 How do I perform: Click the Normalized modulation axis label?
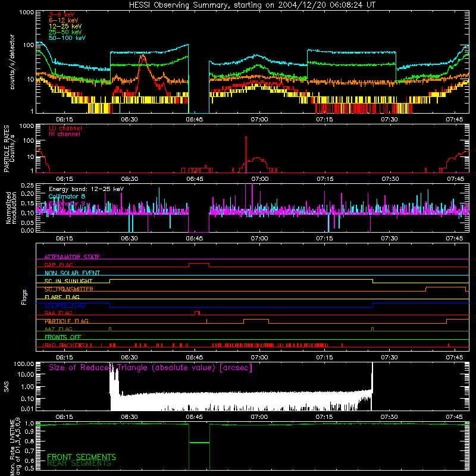click(11, 208)
